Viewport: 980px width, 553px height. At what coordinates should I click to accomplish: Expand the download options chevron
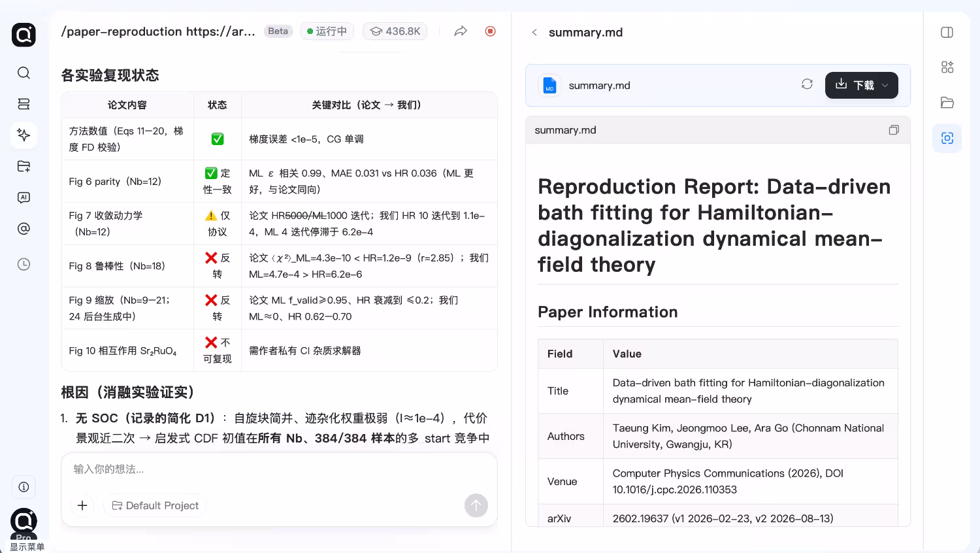885,85
